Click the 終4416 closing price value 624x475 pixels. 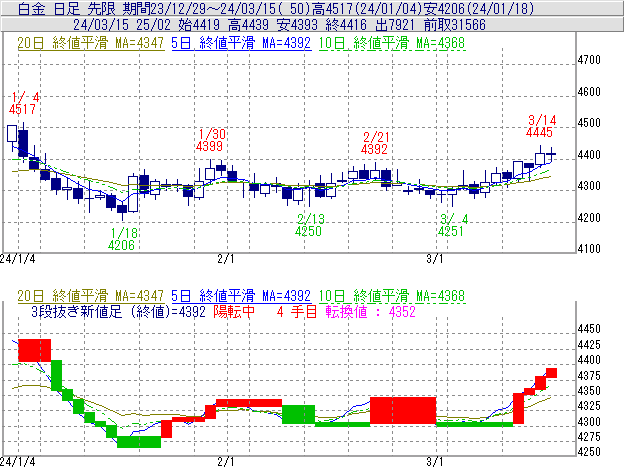[x=346, y=25]
